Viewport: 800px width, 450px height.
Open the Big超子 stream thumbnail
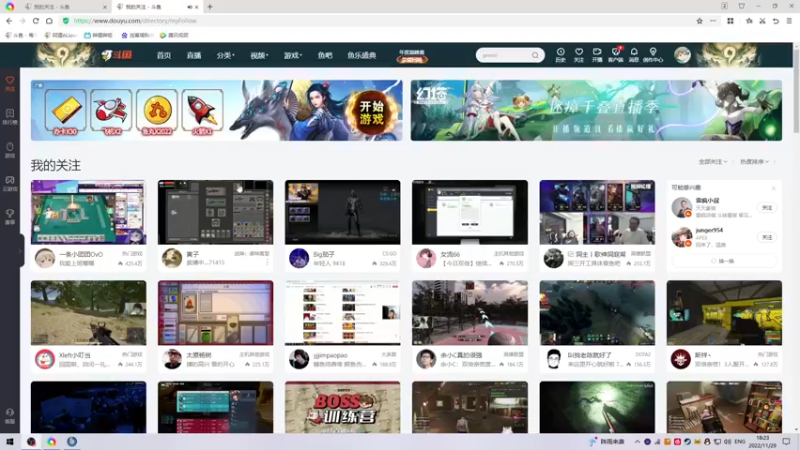pyautogui.click(x=342, y=212)
